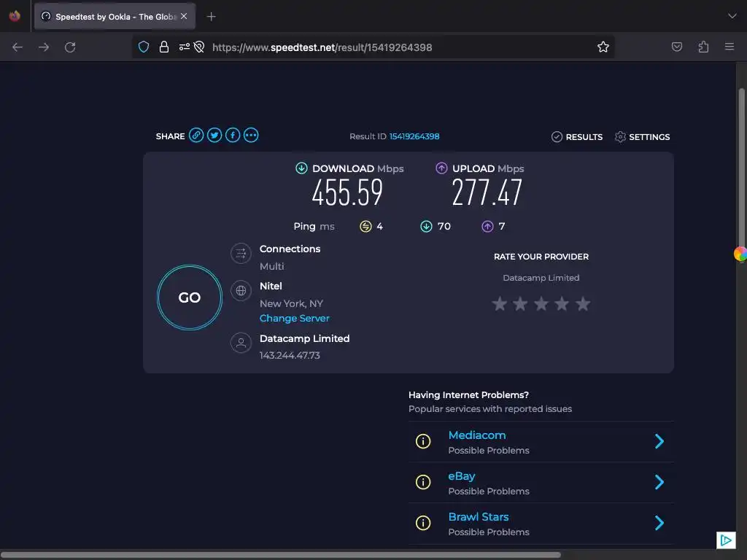Click idle ping latency icon
The height and width of the screenshot is (560, 747).
[x=365, y=226]
